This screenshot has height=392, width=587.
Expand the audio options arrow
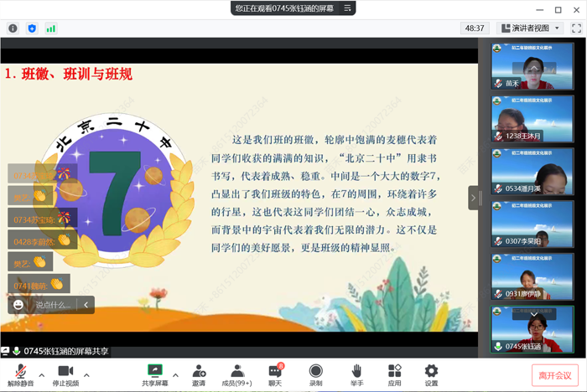pos(42,374)
